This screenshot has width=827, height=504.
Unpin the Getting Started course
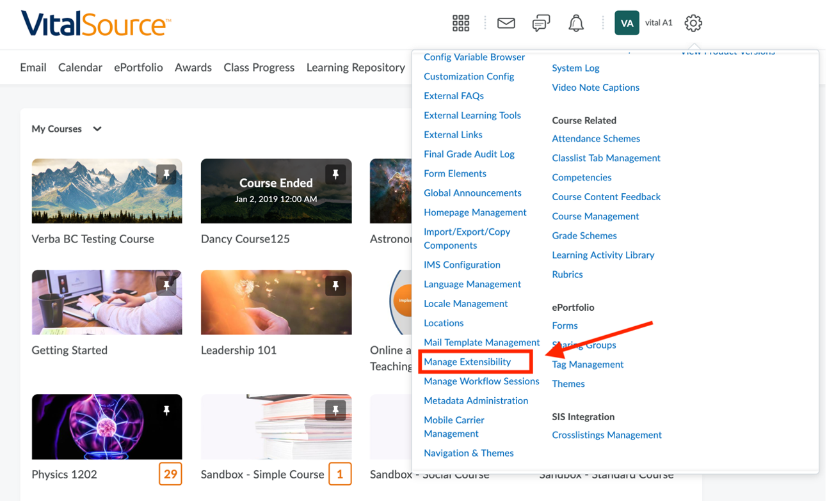click(166, 286)
